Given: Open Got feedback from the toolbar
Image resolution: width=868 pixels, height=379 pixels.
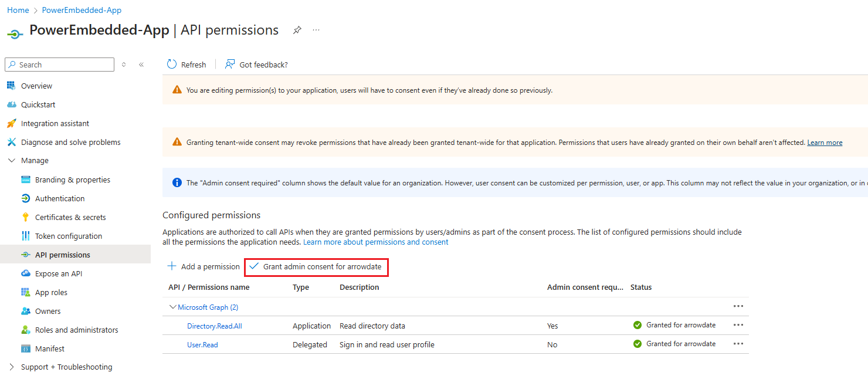Looking at the screenshot, I should [x=257, y=65].
